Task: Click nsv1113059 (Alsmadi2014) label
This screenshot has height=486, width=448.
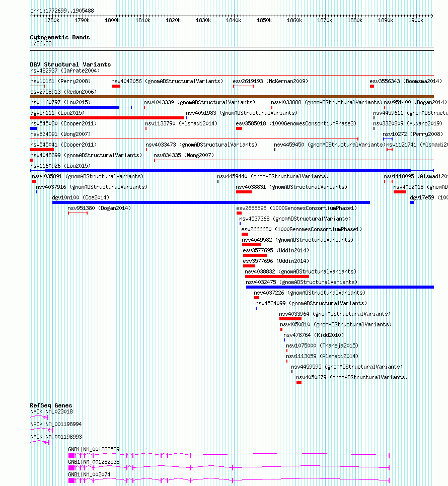Action: click(322, 356)
